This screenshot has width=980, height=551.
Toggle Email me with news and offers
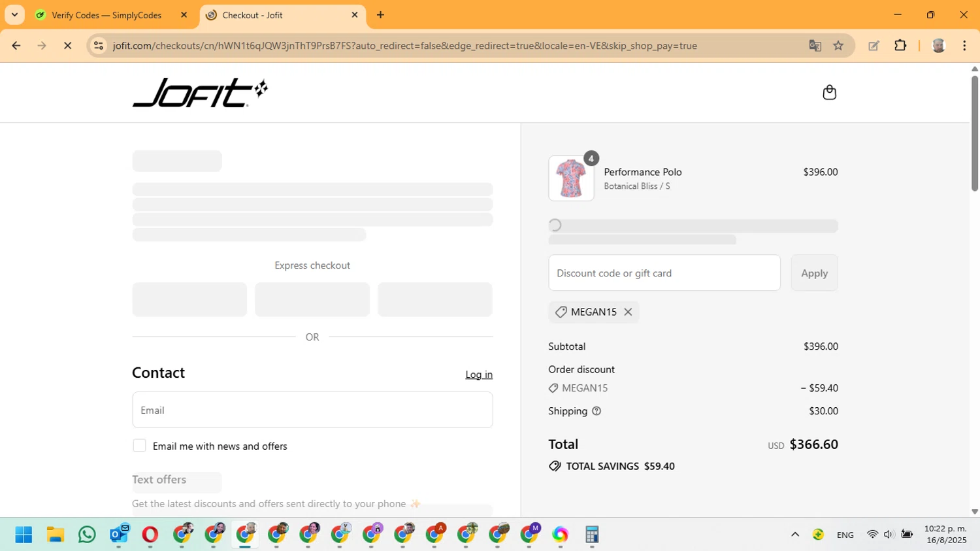(139, 446)
